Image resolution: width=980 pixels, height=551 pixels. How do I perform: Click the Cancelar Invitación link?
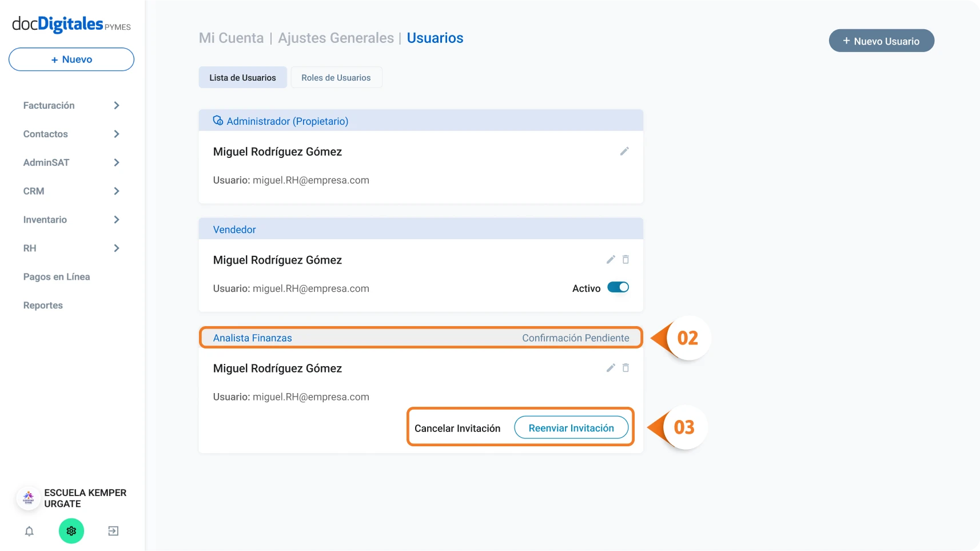pyautogui.click(x=457, y=429)
